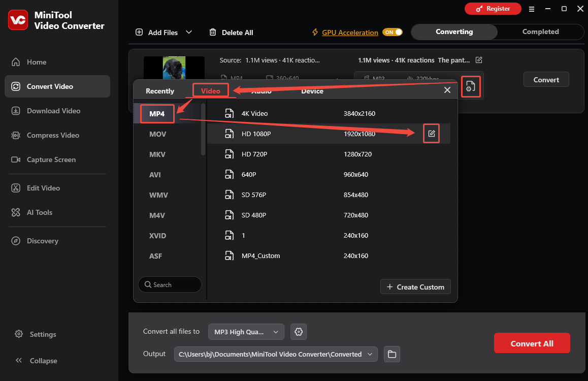Select the MP4_Custom preset
This screenshot has width=588, height=381.
click(329, 256)
